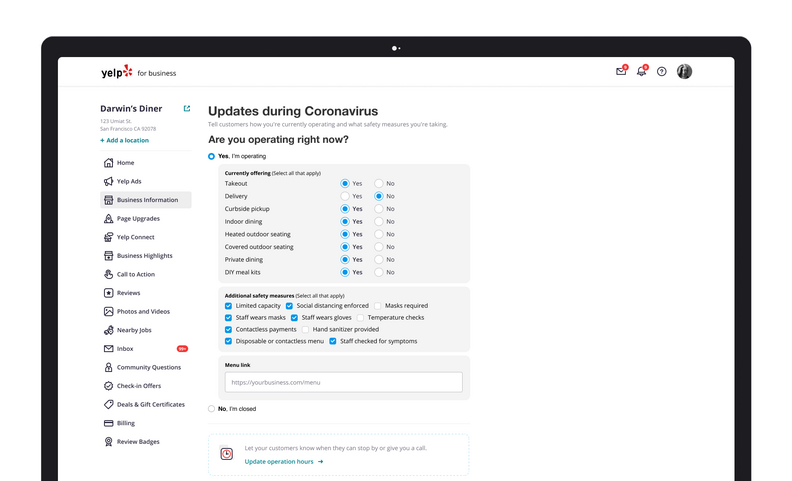Click the Inbox 99+ red badge

click(182, 349)
